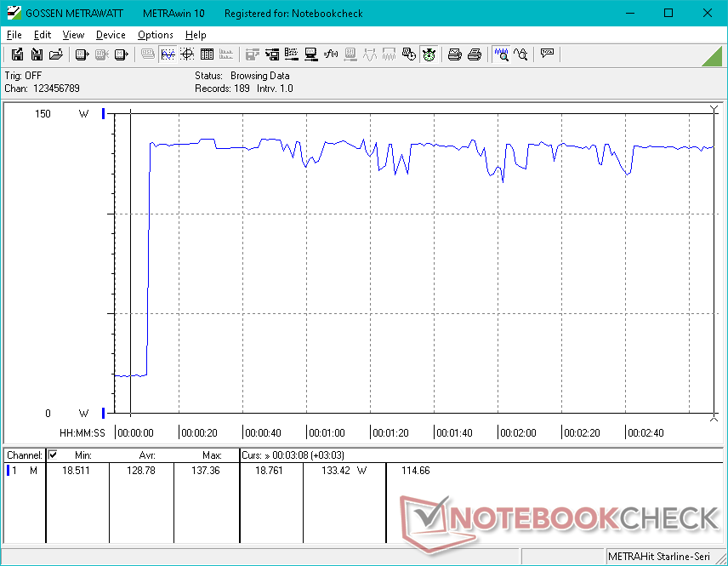
Task: Click the METRAHit Starline-Seri status bar entry
Action: coord(658,557)
